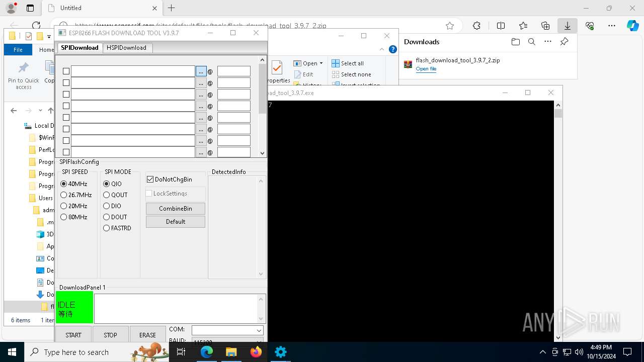
Task: Pin the Downloads panel
Action: click(565, 42)
